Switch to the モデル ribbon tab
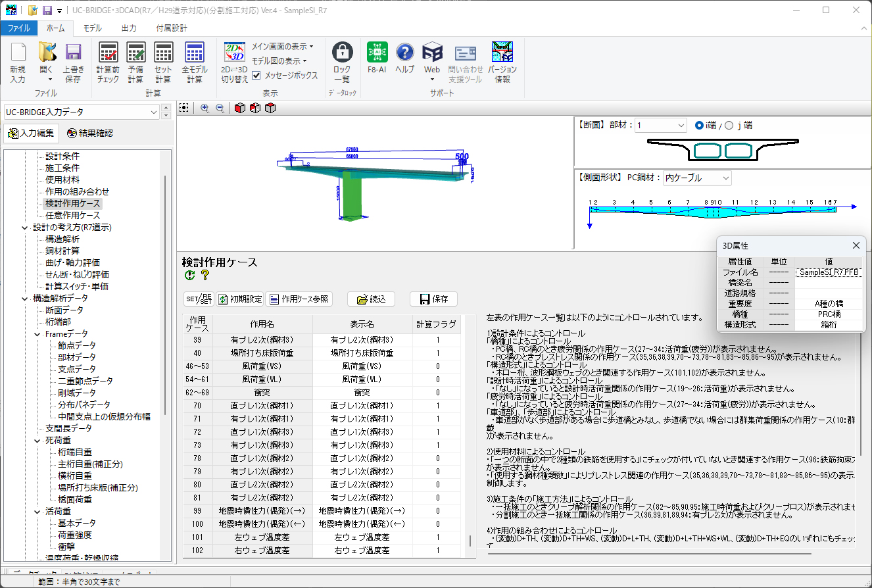 92,28
